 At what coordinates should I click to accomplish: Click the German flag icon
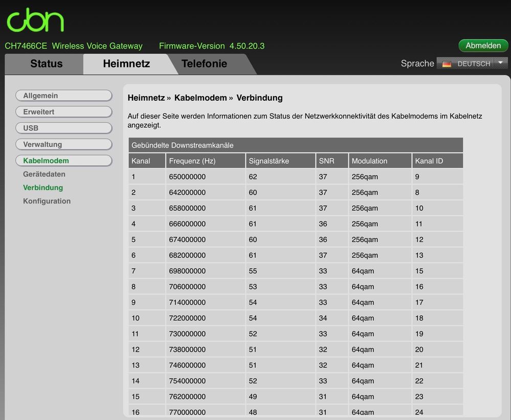point(447,64)
